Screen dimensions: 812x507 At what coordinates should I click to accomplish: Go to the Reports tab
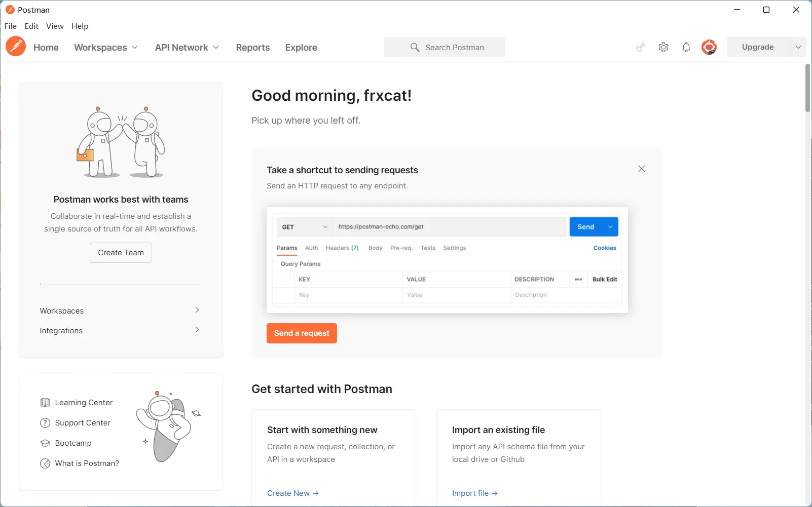[253, 47]
